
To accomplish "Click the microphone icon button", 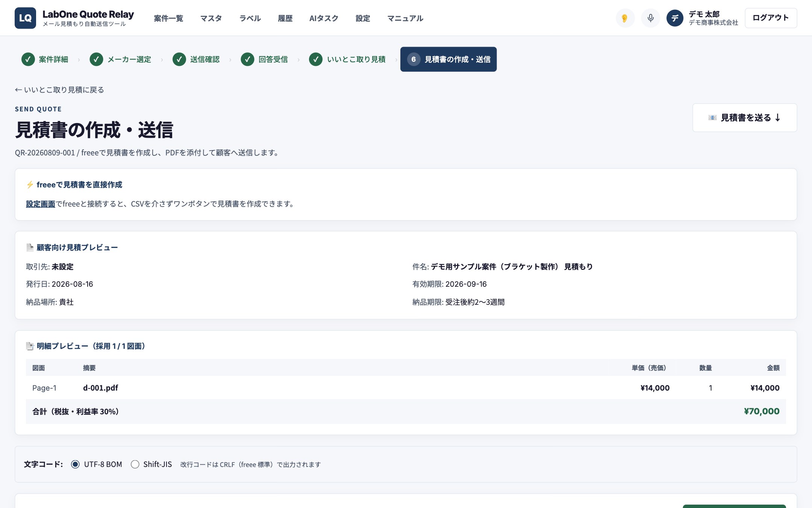I will coord(650,18).
